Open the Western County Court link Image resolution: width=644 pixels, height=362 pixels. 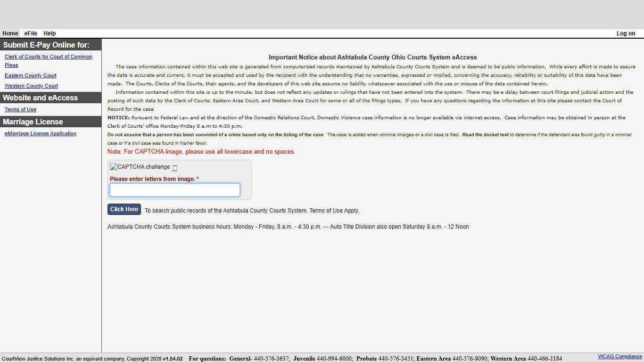pyautogui.click(x=31, y=86)
